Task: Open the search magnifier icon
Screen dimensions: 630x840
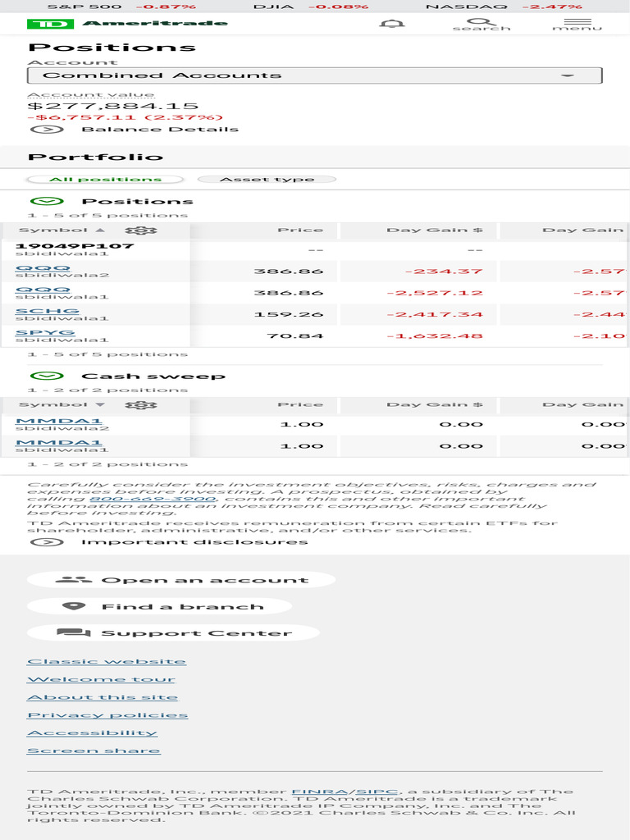Action: coord(482,24)
